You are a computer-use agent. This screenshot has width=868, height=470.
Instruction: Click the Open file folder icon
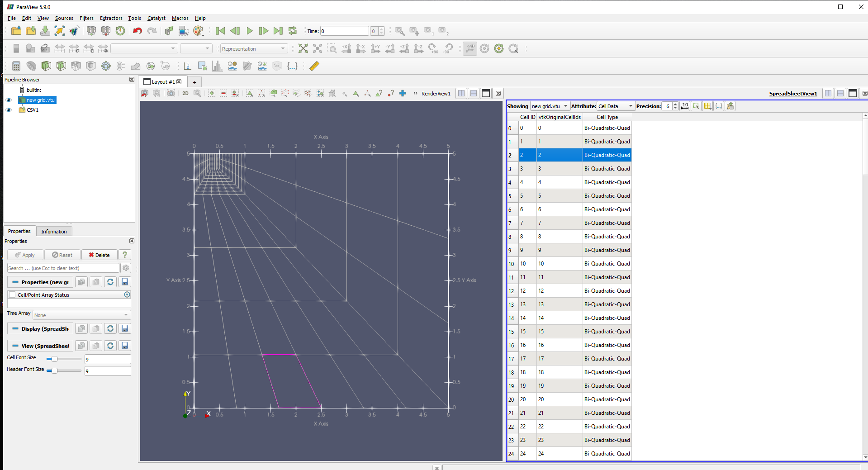pos(16,31)
